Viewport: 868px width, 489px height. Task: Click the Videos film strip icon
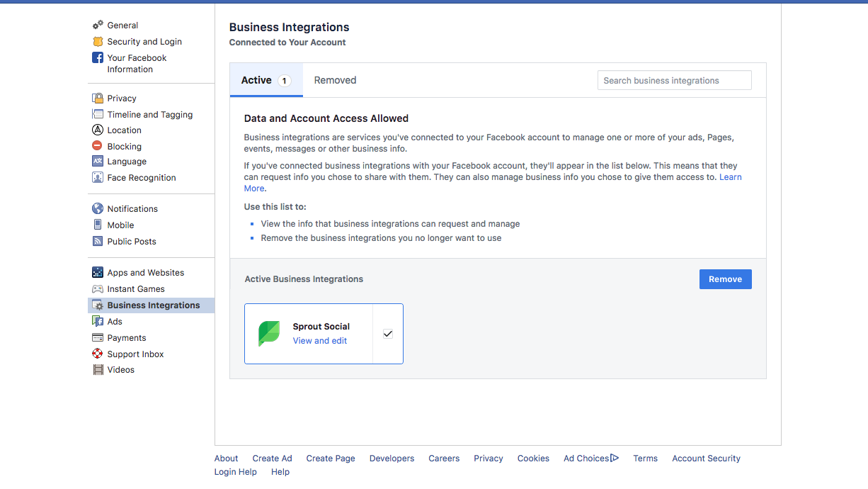tap(97, 369)
